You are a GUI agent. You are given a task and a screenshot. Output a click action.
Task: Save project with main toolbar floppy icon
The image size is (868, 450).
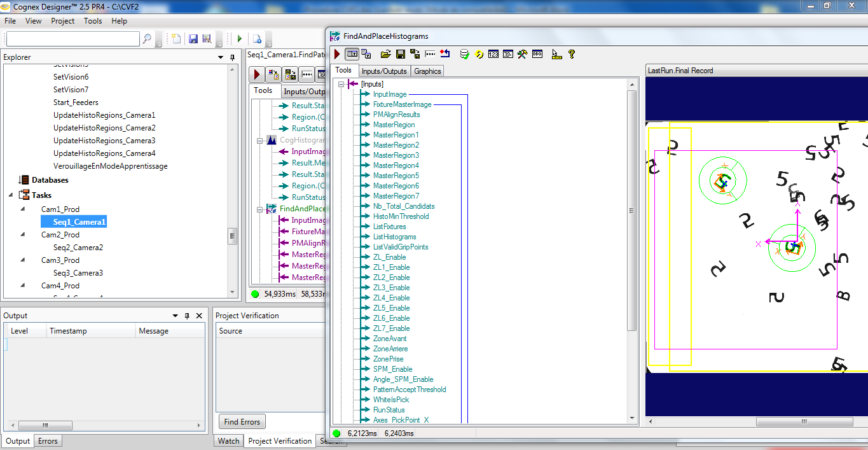coord(193,39)
